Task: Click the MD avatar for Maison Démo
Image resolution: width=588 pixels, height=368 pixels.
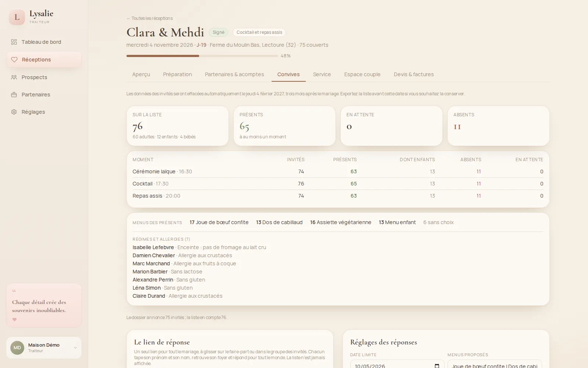Action: [17, 348]
